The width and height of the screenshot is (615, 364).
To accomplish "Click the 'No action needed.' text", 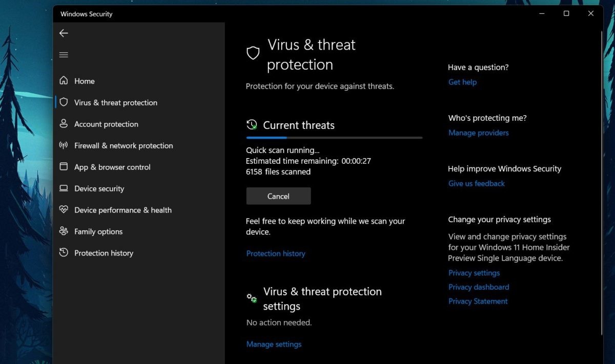I will coord(279,323).
